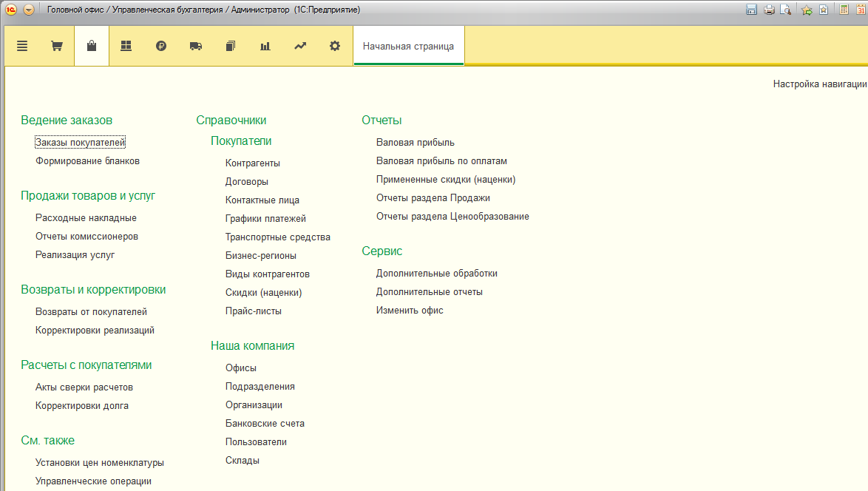The image size is (868, 491).
Task: Open the Контрагенты directory
Action: (252, 163)
